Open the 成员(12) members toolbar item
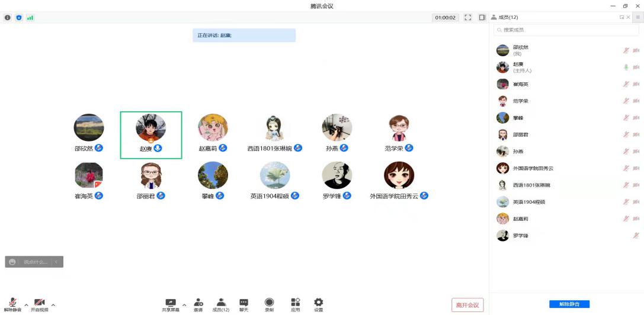The width and height of the screenshot is (644, 315). click(x=221, y=303)
